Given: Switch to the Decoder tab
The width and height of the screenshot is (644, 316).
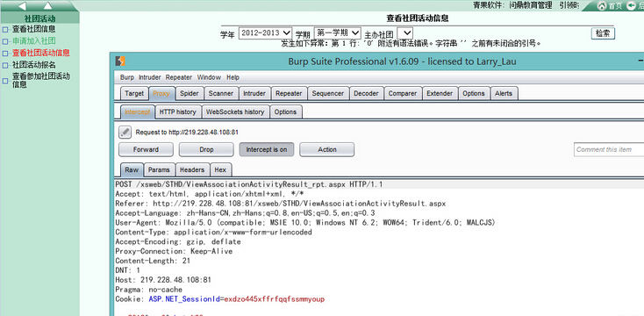Looking at the screenshot, I should [366, 93].
